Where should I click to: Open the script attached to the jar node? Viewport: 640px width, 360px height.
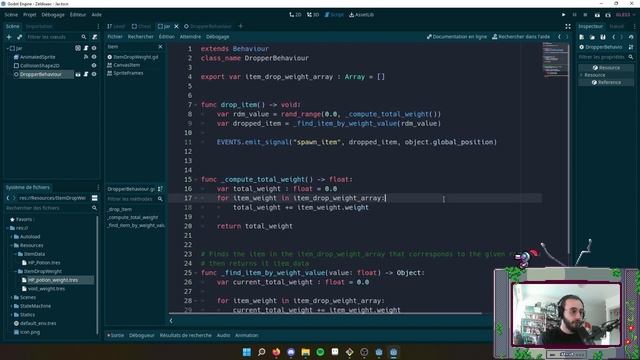[x=86, y=48]
